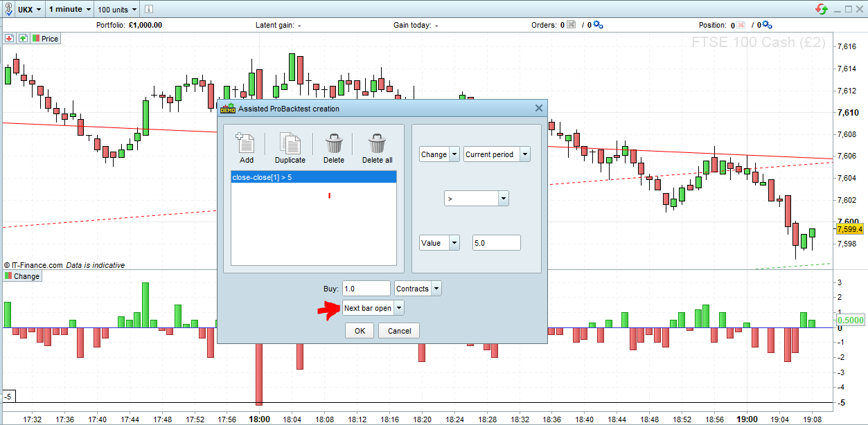Click the -5 horizontal line label
The image size is (868, 425).
coord(8,397)
